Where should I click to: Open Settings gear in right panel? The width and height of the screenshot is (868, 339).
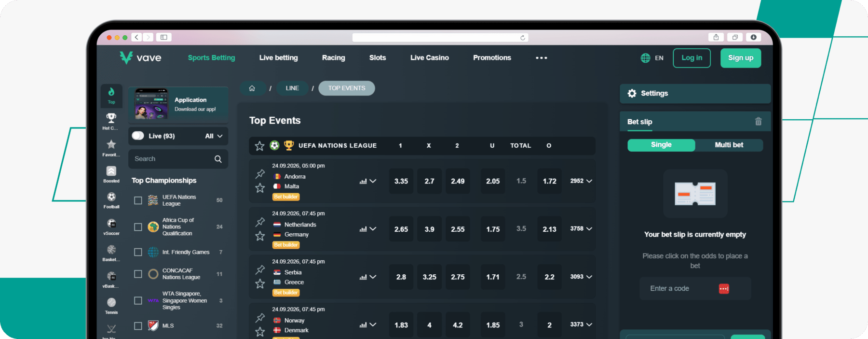coord(632,93)
